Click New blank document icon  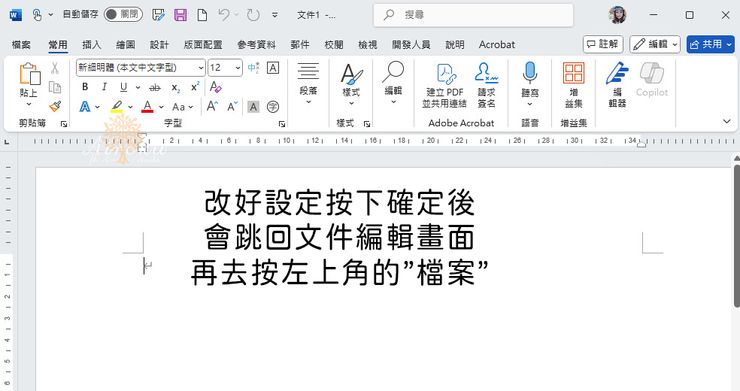coord(202,15)
